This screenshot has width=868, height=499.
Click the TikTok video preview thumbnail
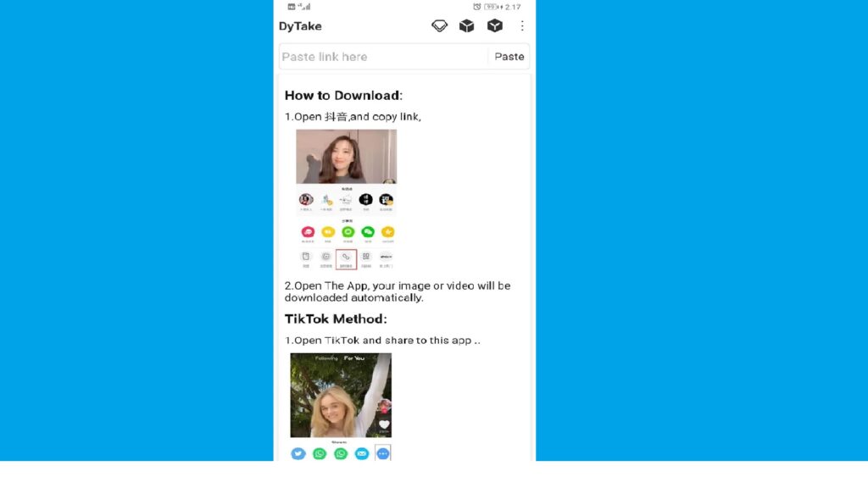click(340, 395)
